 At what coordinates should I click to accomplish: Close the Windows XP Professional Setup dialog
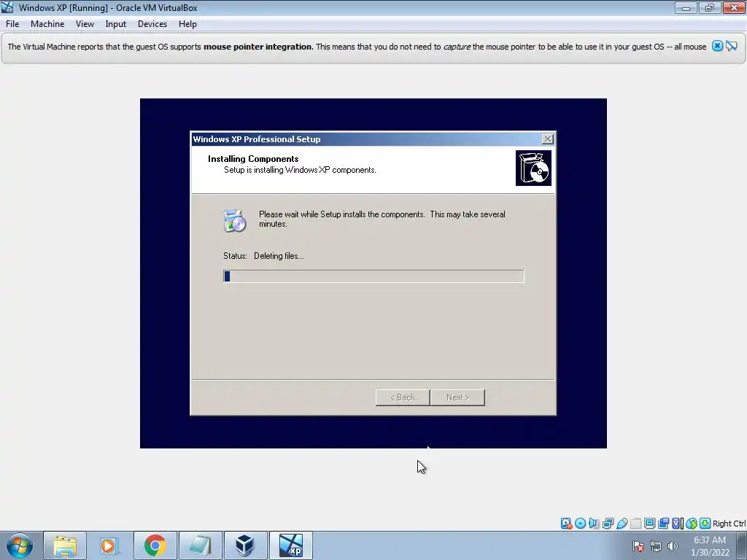click(x=547, y=139)
